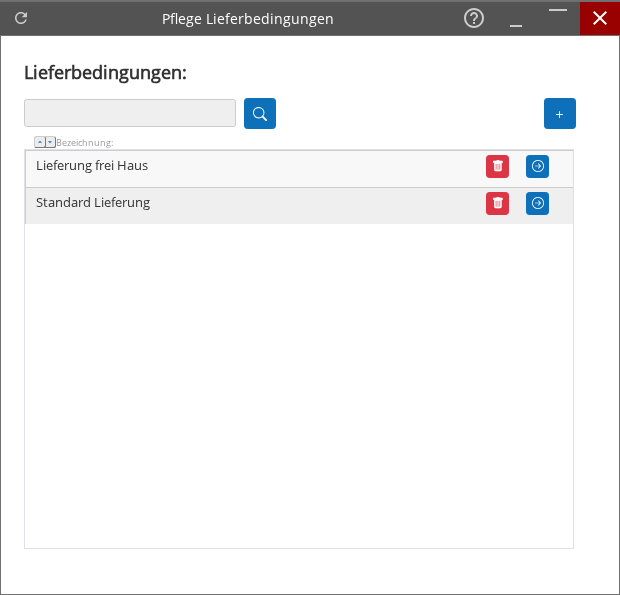The height and width of the screenshot is (595, 620).
Task: Click the Bezeichnung column label
Action: (x=85, y=143)
